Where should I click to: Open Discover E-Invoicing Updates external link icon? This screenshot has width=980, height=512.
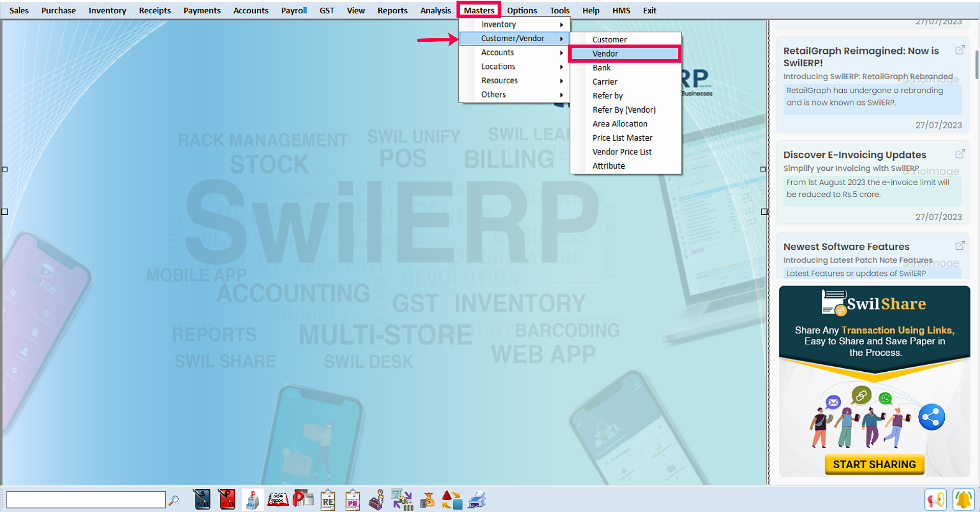(x=960, y=154)
